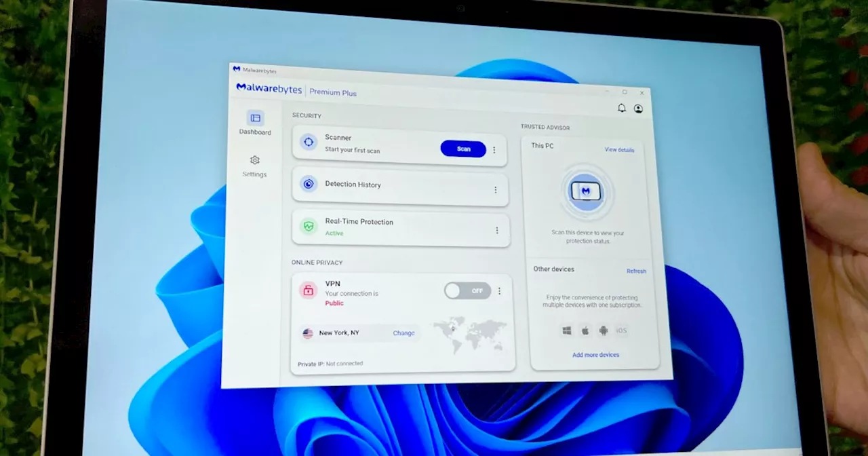Start a scan with the Scan button

[x=463, y=149]
